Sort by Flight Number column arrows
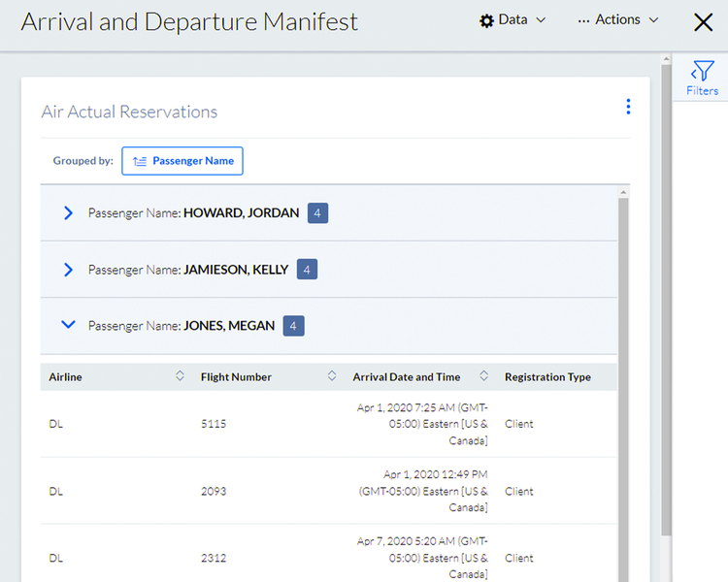 point(332,376)
